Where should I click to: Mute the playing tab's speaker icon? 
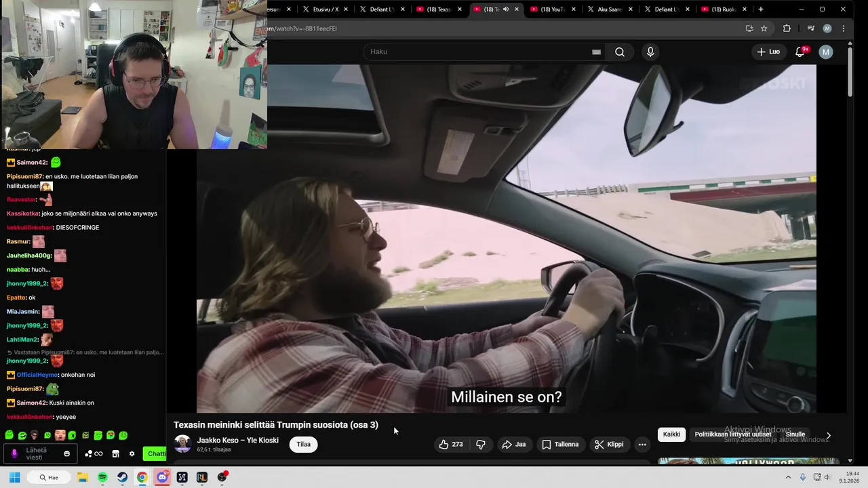(506, 9)
